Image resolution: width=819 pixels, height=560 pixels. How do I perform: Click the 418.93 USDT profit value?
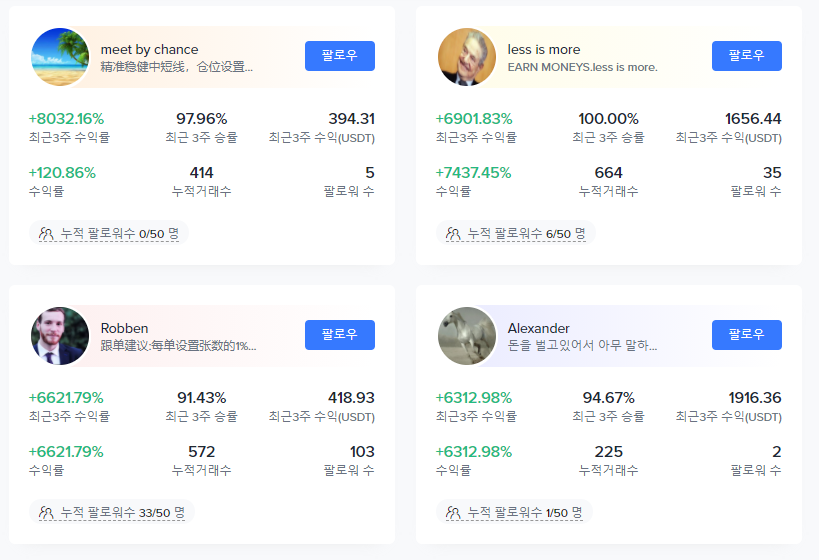point(352,398)
